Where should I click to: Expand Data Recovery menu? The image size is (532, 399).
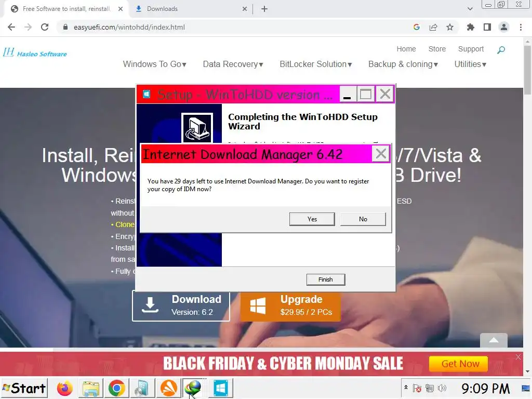coord(233,64)
